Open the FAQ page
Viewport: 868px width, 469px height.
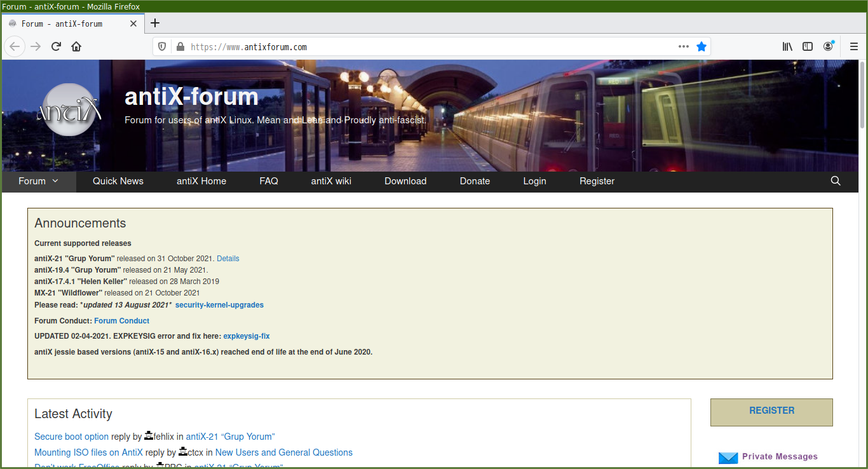coord(269,181)
